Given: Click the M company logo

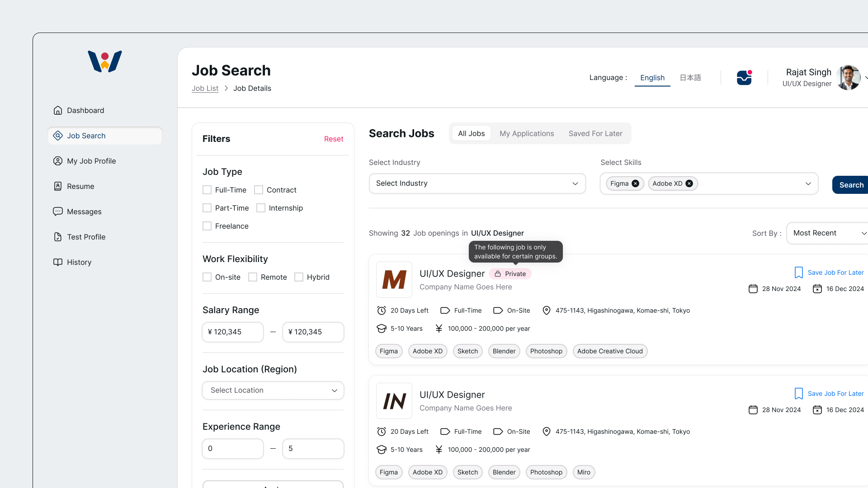Looking at the screenshot, I should [394, 280].
